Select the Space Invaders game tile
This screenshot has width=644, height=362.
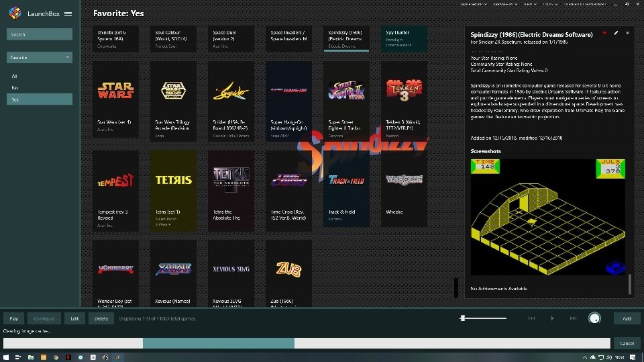pos(288,39)
